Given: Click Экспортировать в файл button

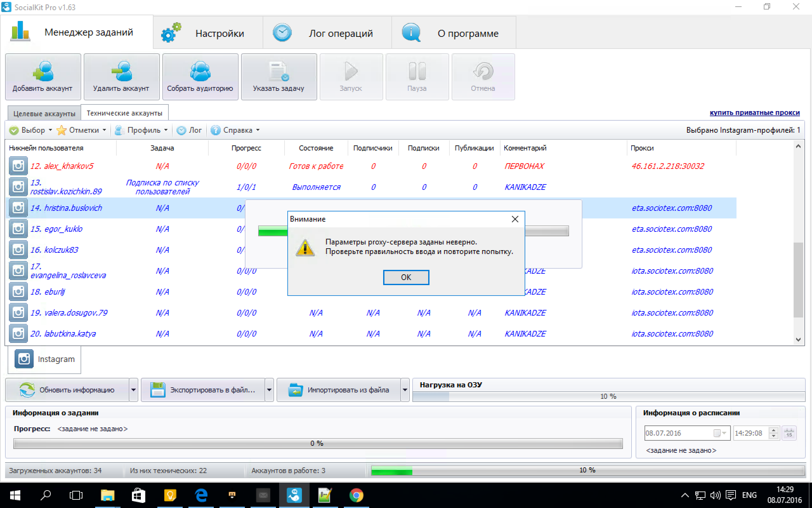Looking at the screenshot, I should coord(203,390).
